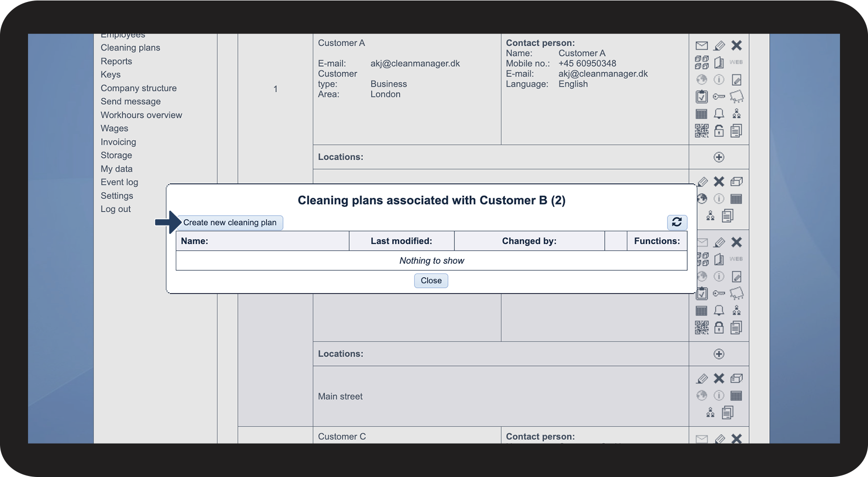Click the bell icon for Customer A

click(719, 114)
